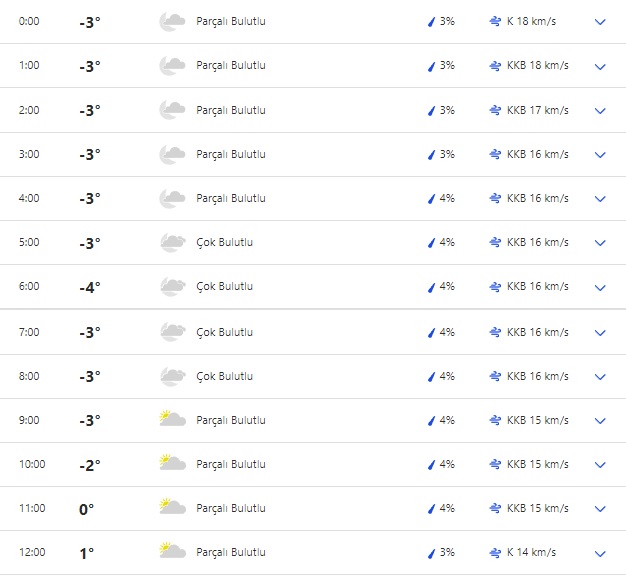Click the weather icon for 3:00
Screen dimensions: 626x576
pyautogui.click(x=172, y=154)
